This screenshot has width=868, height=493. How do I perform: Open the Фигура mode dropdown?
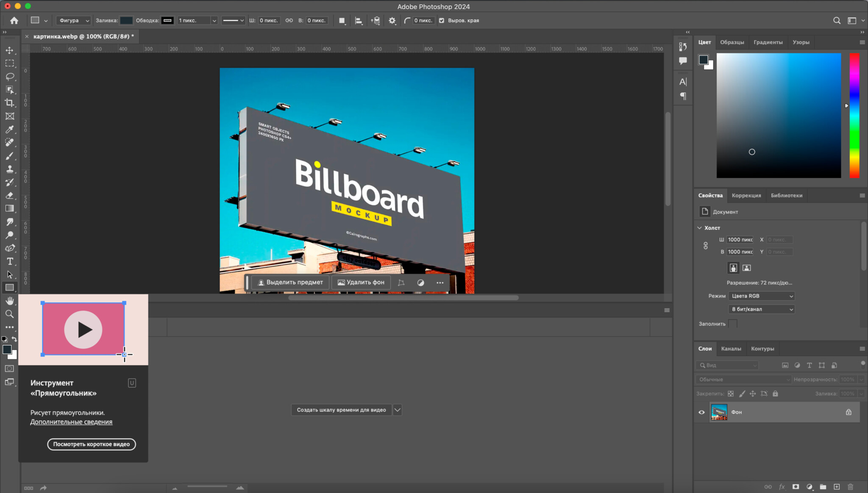tap(74, 20)
